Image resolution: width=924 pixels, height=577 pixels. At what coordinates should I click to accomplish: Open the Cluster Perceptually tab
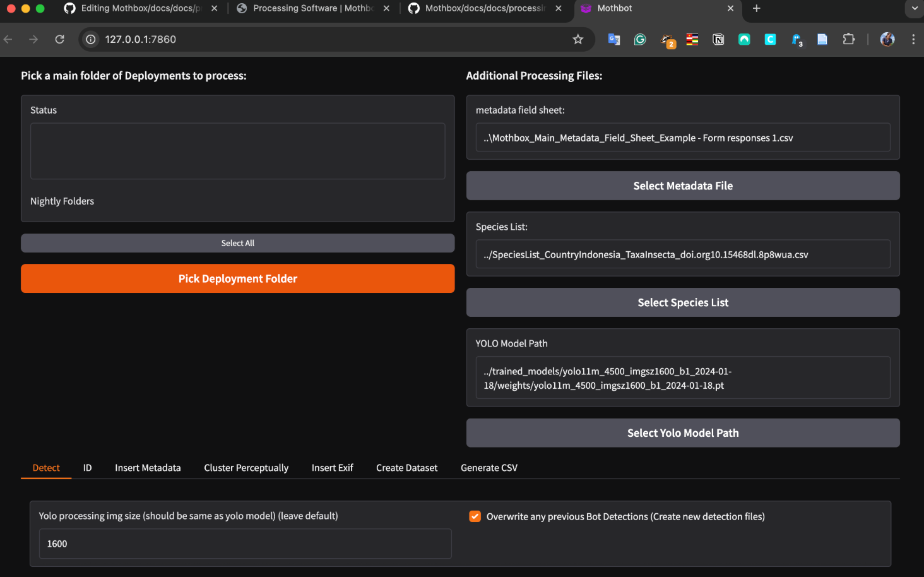point(246,468)
